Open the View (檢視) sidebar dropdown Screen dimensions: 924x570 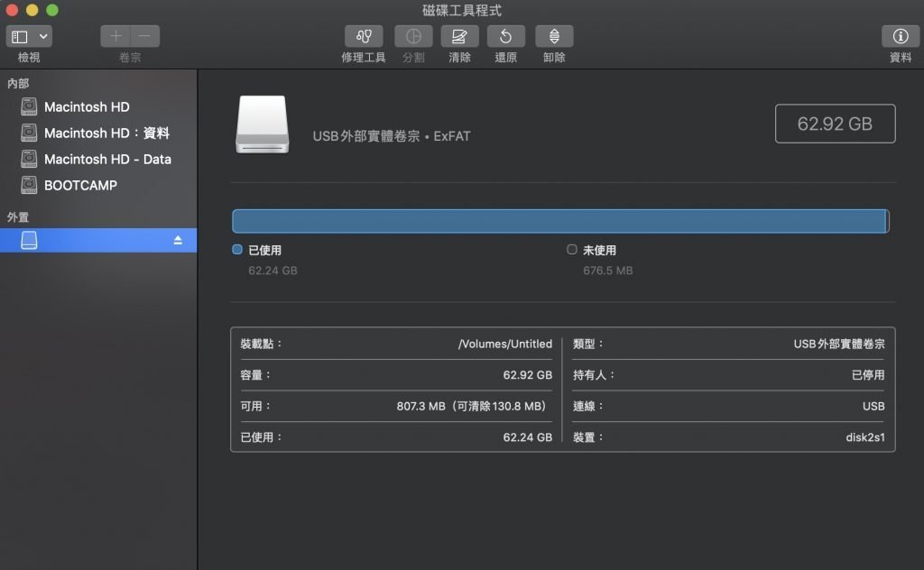coord(29,36)
